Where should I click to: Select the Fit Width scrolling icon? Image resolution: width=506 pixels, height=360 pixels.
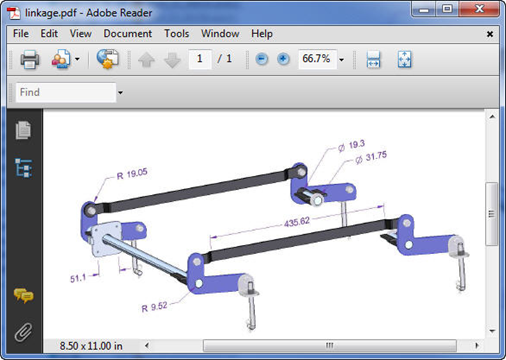(x=373, y=59)
